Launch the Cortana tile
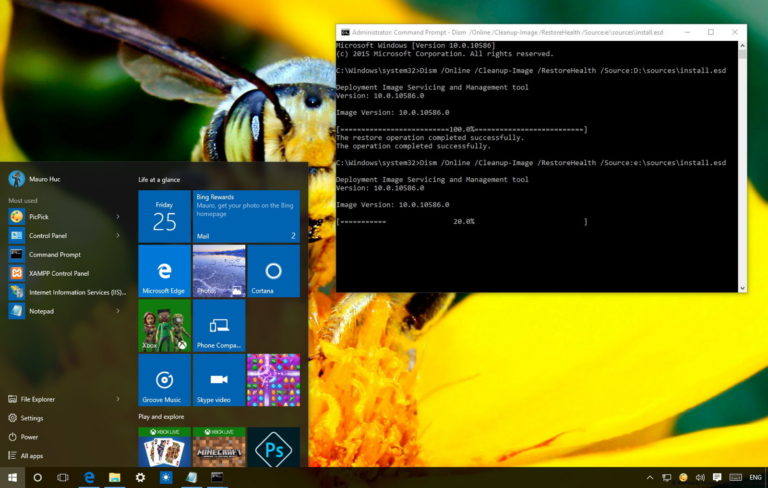The image size is (768, 488). point(273,271)
